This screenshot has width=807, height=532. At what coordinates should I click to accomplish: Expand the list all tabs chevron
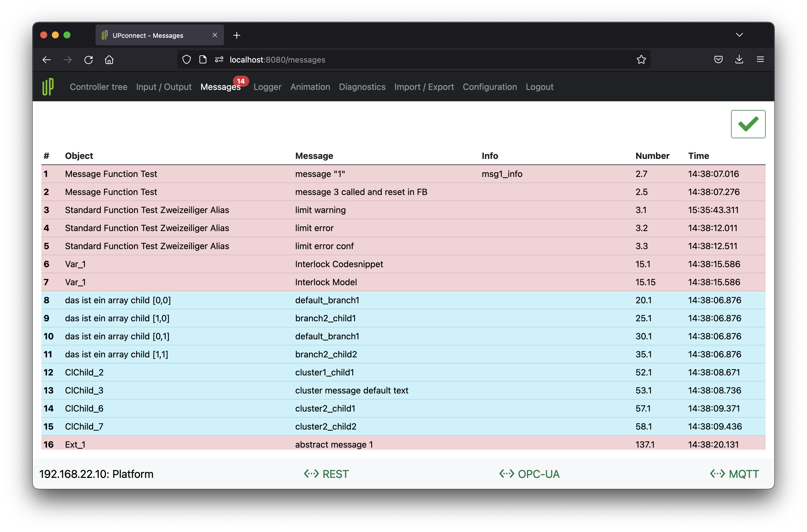[739, 35]
